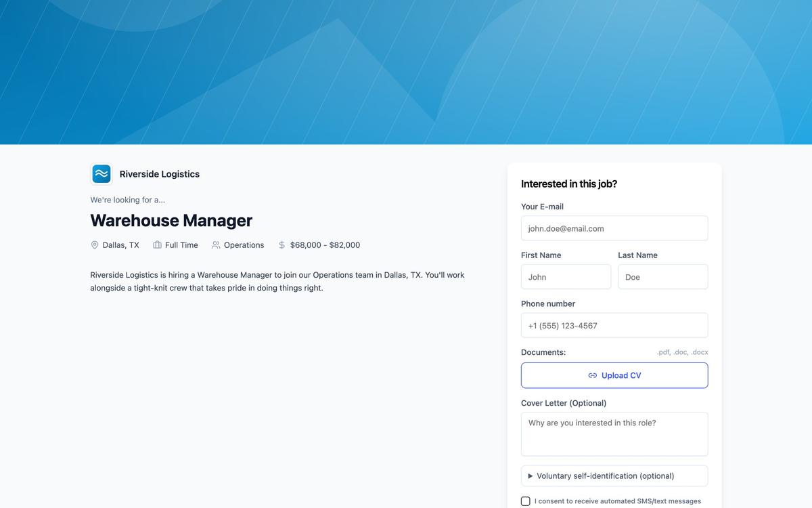The image size is (812, 508).
Task: Upload your CV document
Action: pos(614,375)
